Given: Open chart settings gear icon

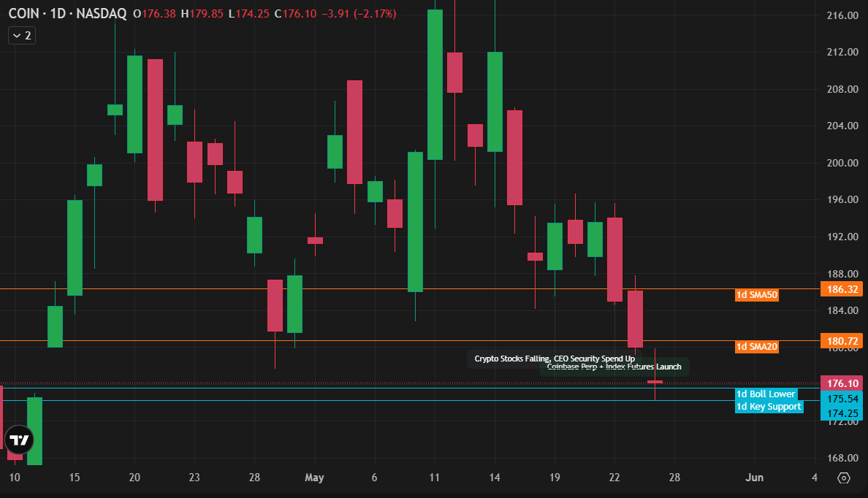Looking at the screenshot, I should [x=844, y=478].
